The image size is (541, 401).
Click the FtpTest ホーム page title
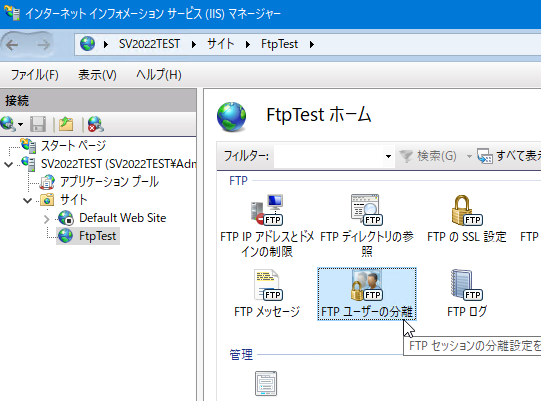[x=319, y=115]
